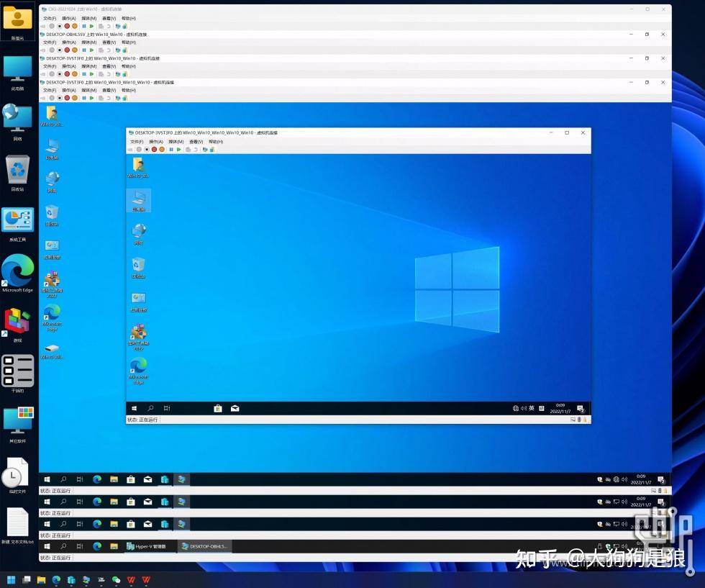Image resolution: width=705 pixels, height=588 pixels.
Task: Open Windows 11 Start button on host taskbar
Action: coord(12,580)
